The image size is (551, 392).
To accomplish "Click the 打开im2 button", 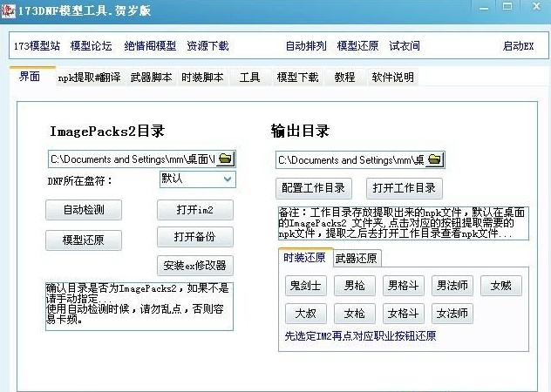I will click(195, 210).
